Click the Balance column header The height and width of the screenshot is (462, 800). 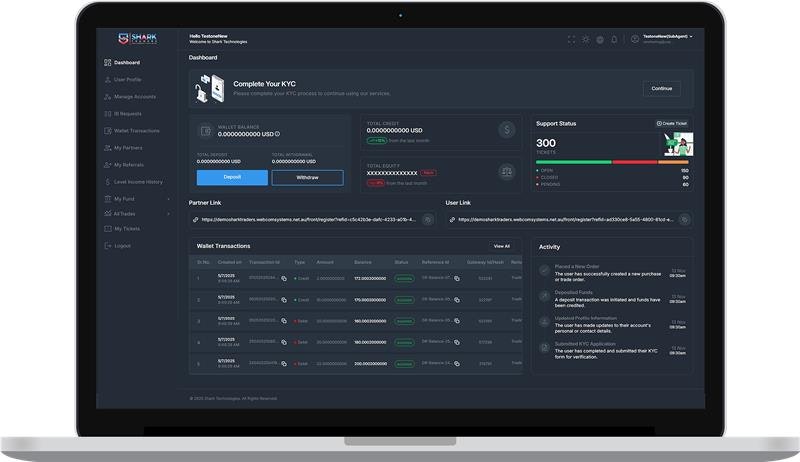[x=363, y=263]
